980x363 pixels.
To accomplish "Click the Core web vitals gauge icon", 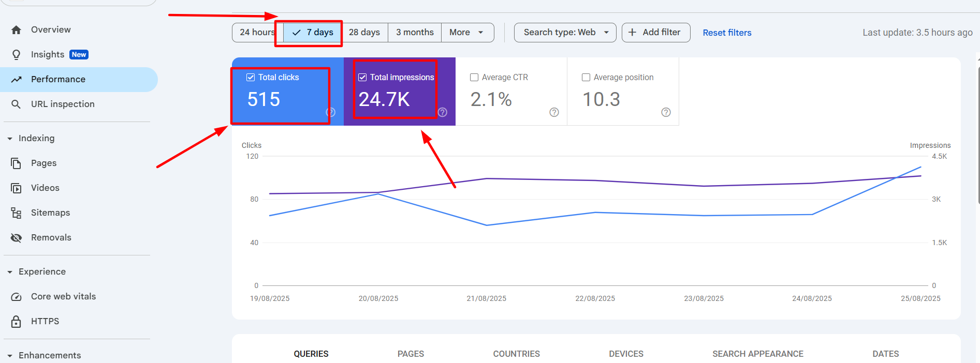I will [x=16, y=297].
